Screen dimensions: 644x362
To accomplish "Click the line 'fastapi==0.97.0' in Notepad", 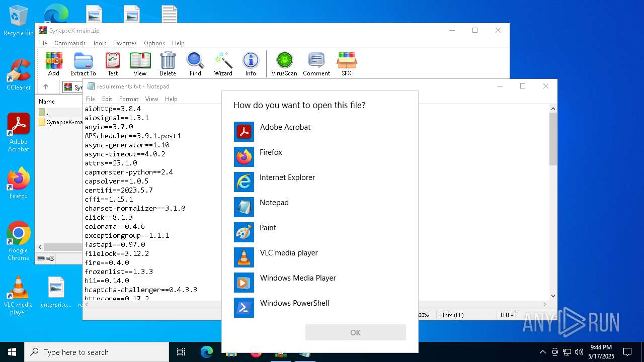I will point(115,244).
